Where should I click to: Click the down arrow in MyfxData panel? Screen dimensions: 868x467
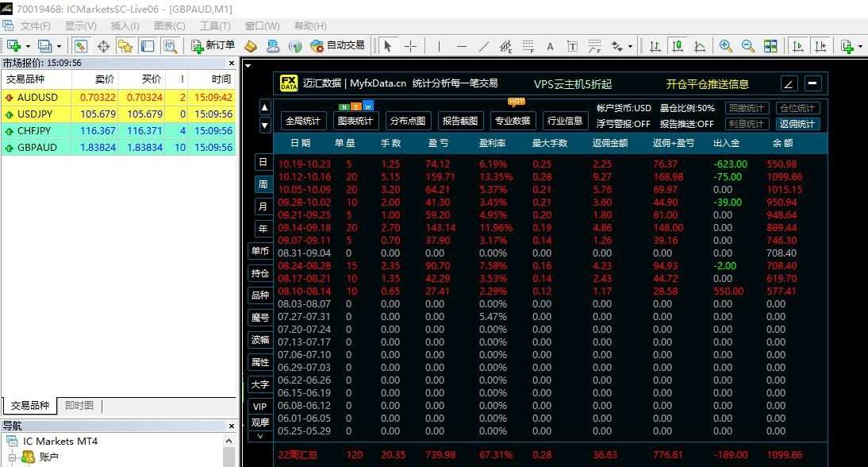(x=265, y=125)
